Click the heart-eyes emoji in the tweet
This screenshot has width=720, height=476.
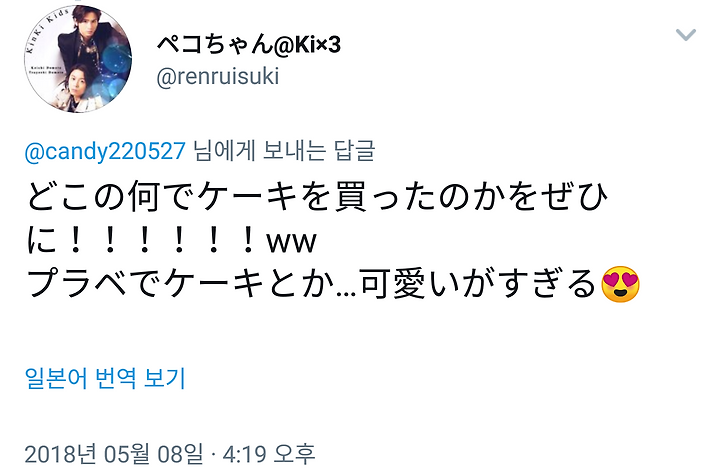coord(620,284)
